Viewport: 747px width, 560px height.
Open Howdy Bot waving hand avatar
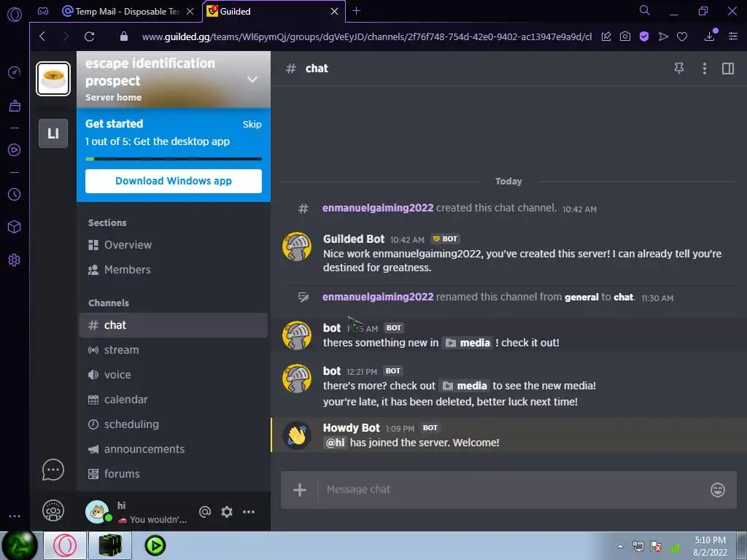pyautogui.click(x=297, y=435)
